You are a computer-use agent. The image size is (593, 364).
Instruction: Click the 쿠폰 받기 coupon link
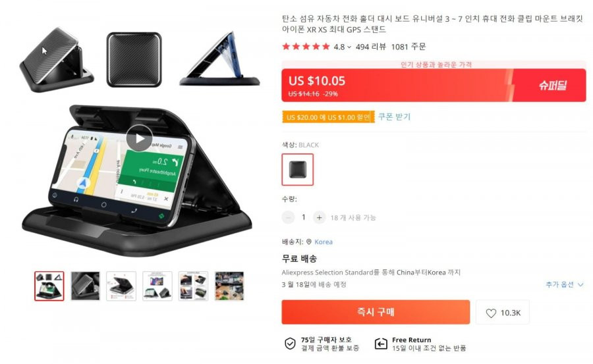click(394, 117)
